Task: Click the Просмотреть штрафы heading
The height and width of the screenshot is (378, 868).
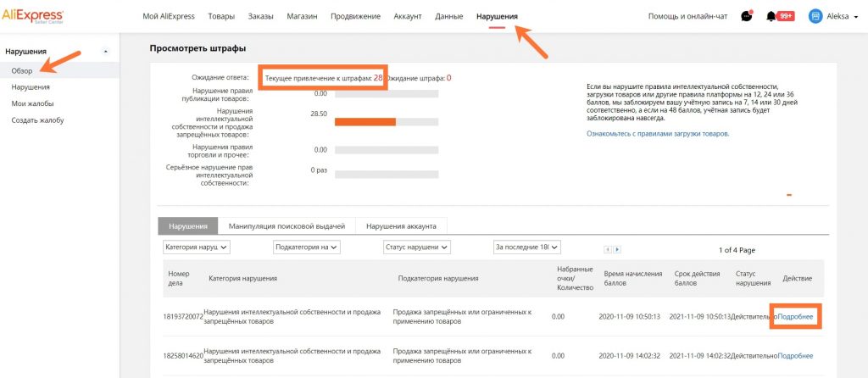Action: click(198, 48)
